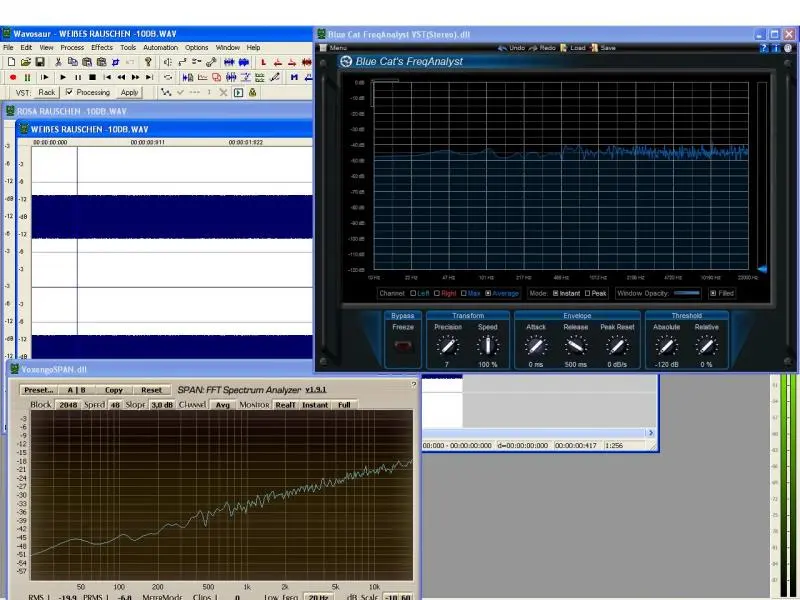Click the Create New File icon
The height and width of the screenshot is (600, 800).
[x=11, y=62]
